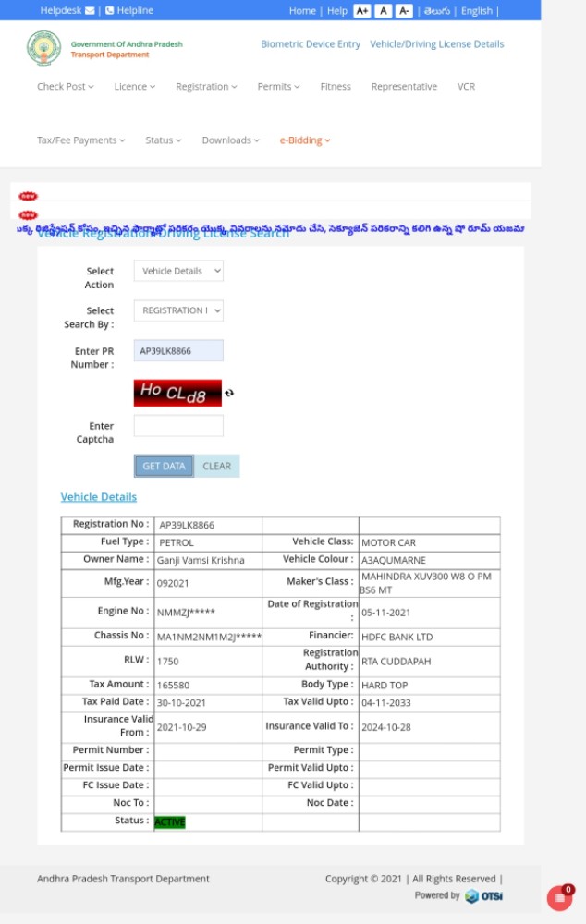
Task: Click the RTA CUDDAPAH authority value
Action: click(397, 662)
